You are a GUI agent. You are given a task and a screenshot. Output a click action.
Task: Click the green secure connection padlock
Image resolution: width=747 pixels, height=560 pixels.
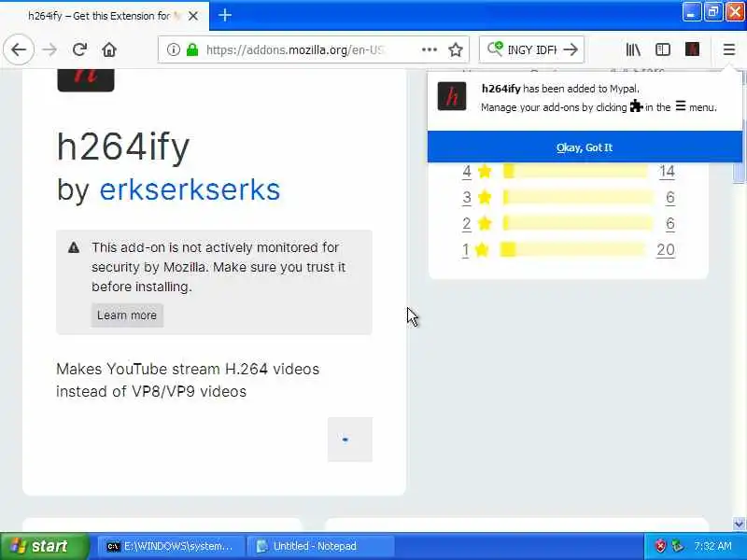tap(192, 49)
